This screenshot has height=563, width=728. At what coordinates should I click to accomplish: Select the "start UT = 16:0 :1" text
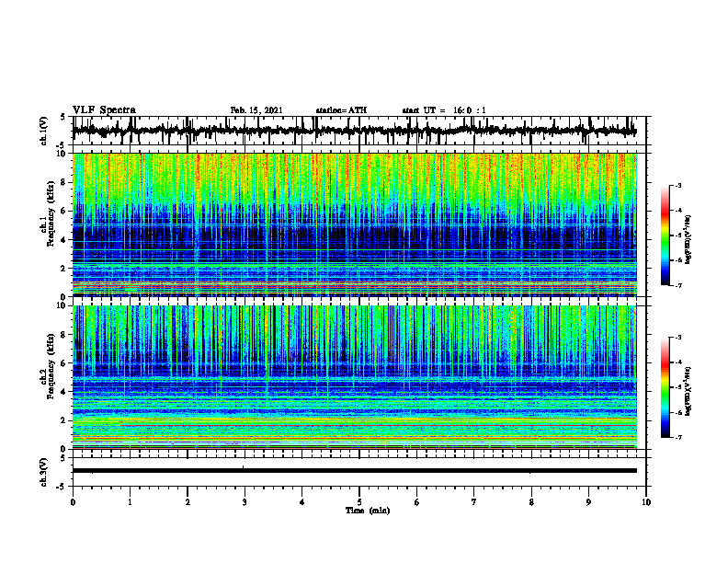pyautogui.click(x=444, y=110)
